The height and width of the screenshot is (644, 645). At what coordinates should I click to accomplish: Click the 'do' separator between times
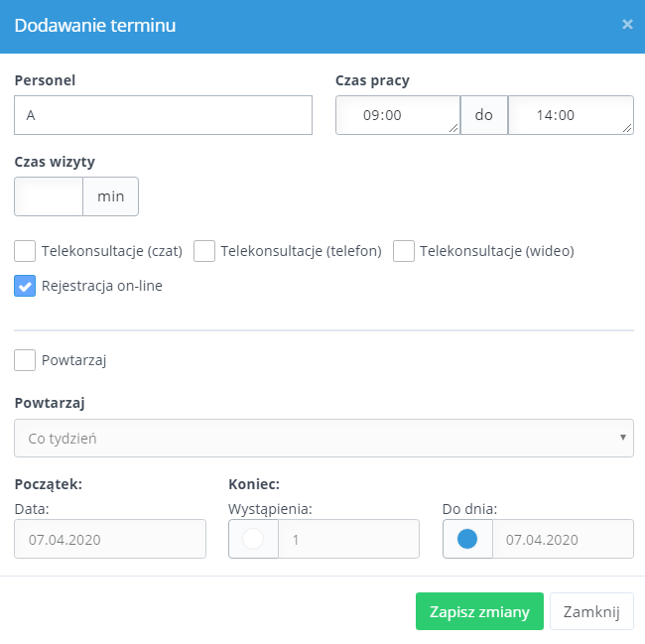(484, 115)
